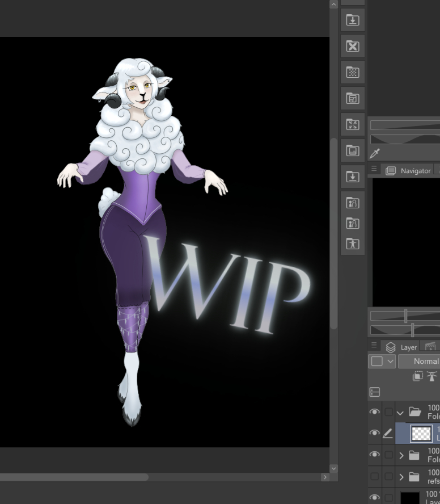
Task: Expand the refs layer folder
Action: (401, 477)
